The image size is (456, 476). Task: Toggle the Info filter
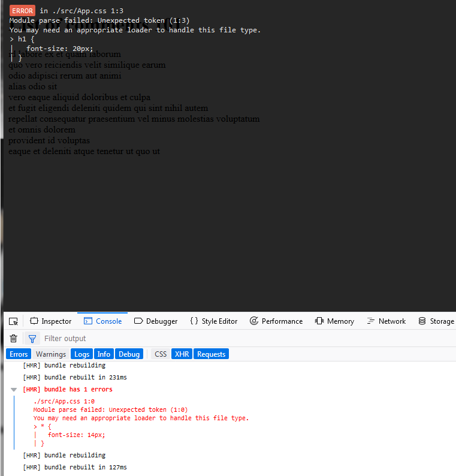click(104, 354)
